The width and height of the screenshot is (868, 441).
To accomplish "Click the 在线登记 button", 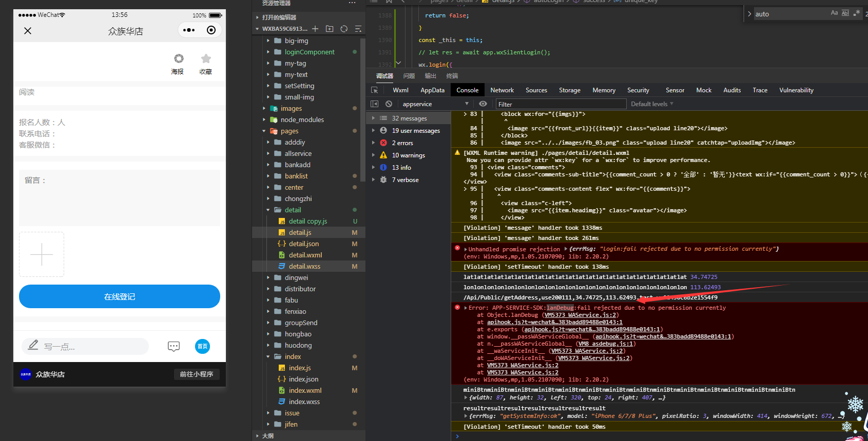I will point(120,296).
